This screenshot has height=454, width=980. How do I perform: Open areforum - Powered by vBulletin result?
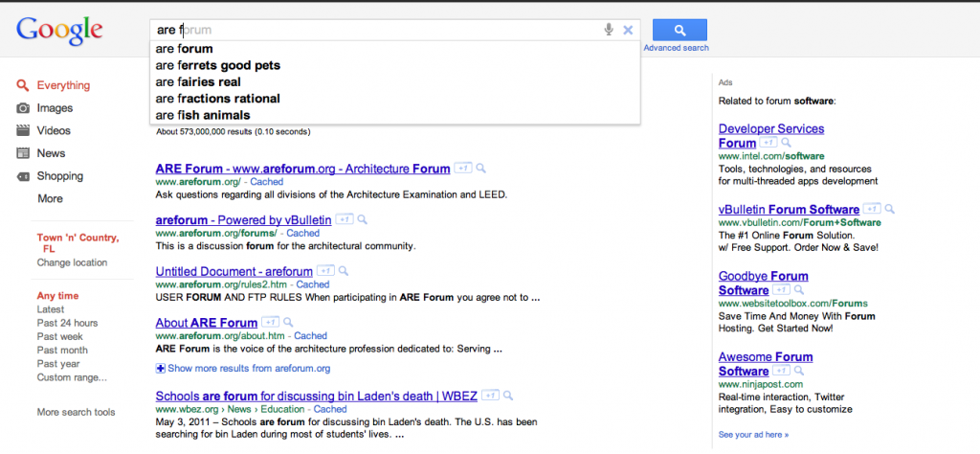[244, 220]
